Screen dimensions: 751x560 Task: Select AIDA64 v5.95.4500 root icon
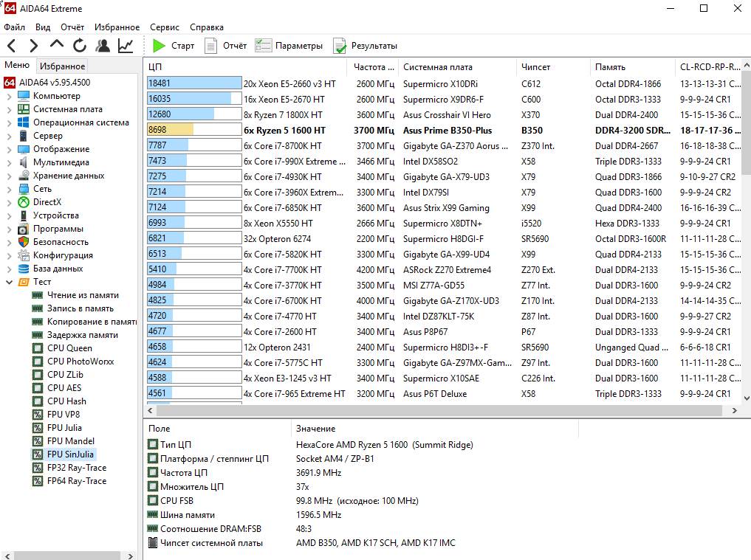(x=10, y=83)
